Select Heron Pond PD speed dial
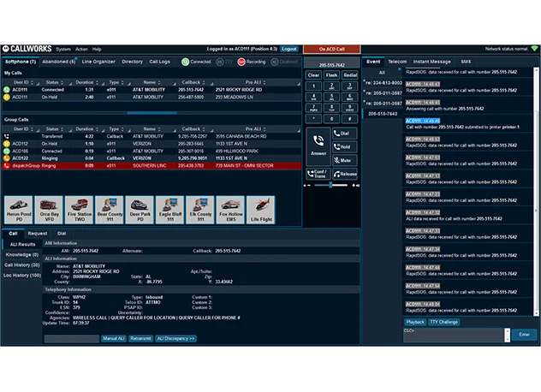This screenshot has width=541, height=392. [x=19, y=208]
